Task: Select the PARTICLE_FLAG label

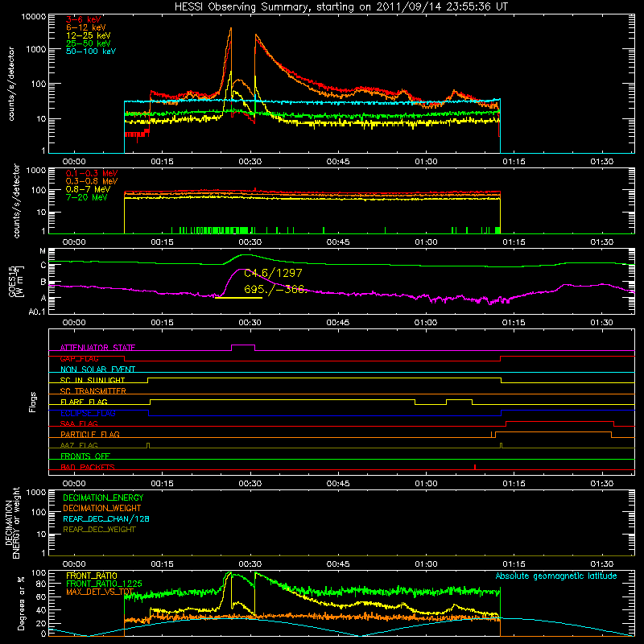Action: coord(90,434)
